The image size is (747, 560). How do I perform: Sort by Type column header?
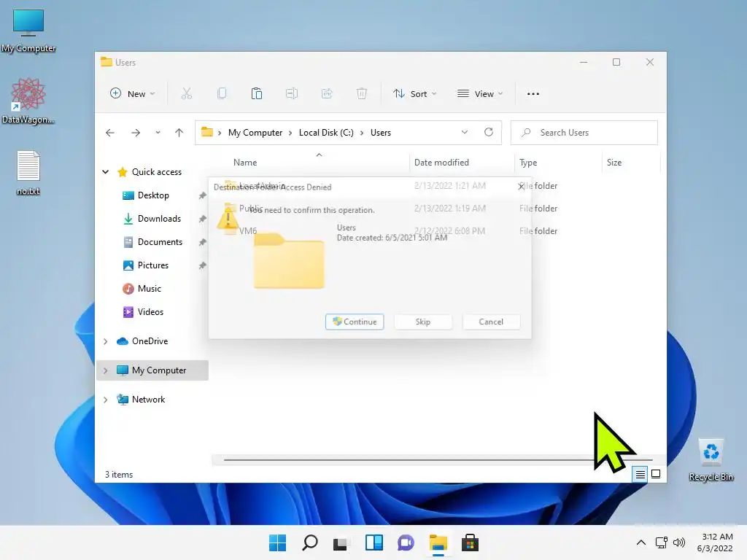528,163
